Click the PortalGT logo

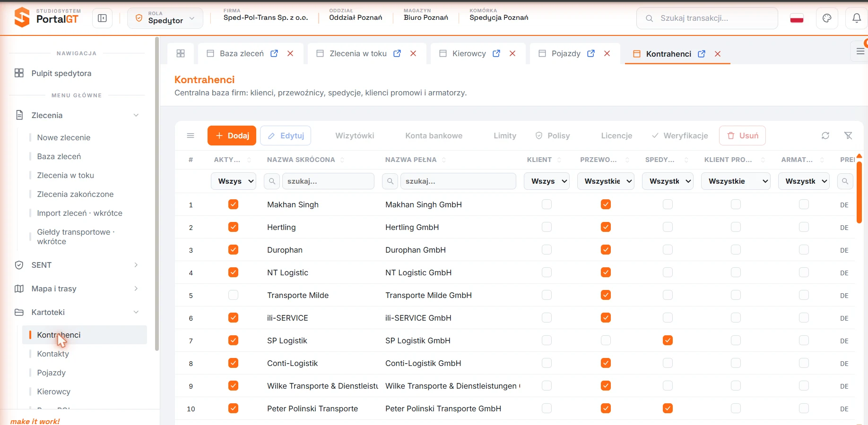tap(47, 17)
